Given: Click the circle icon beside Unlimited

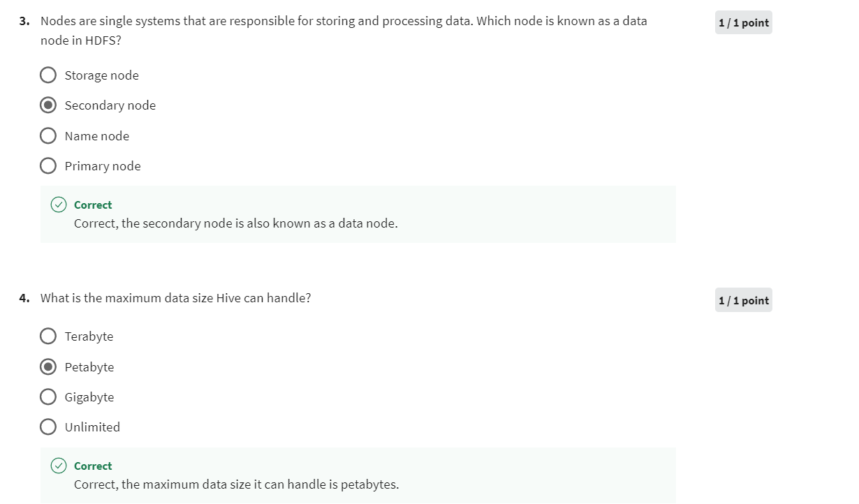Looking at the screenshot, I should [x=48, y=427].
